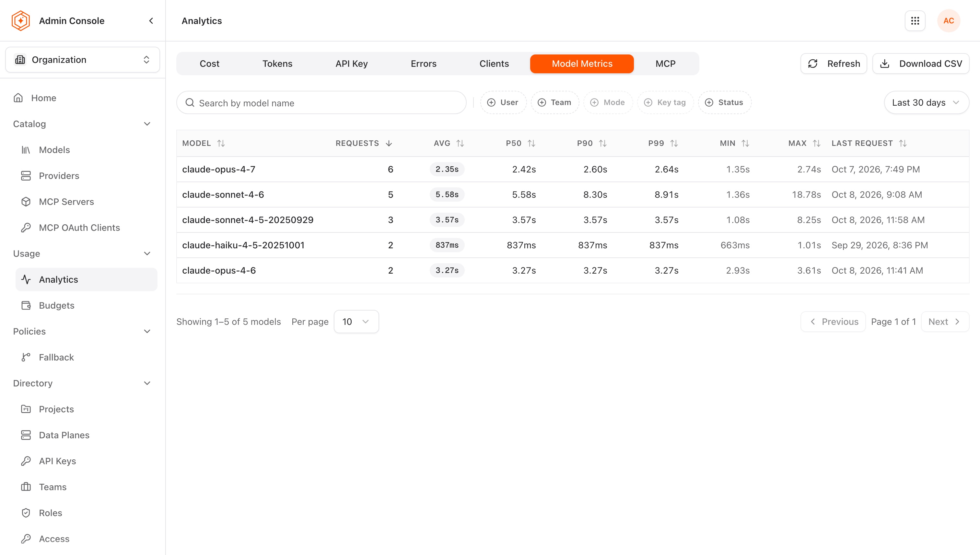Switch to the Cost tab

click(210, 64)
